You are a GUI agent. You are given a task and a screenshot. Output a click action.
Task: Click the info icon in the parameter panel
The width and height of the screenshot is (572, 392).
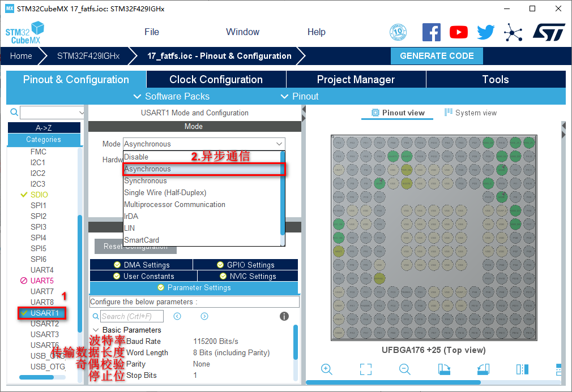[284, 316]
